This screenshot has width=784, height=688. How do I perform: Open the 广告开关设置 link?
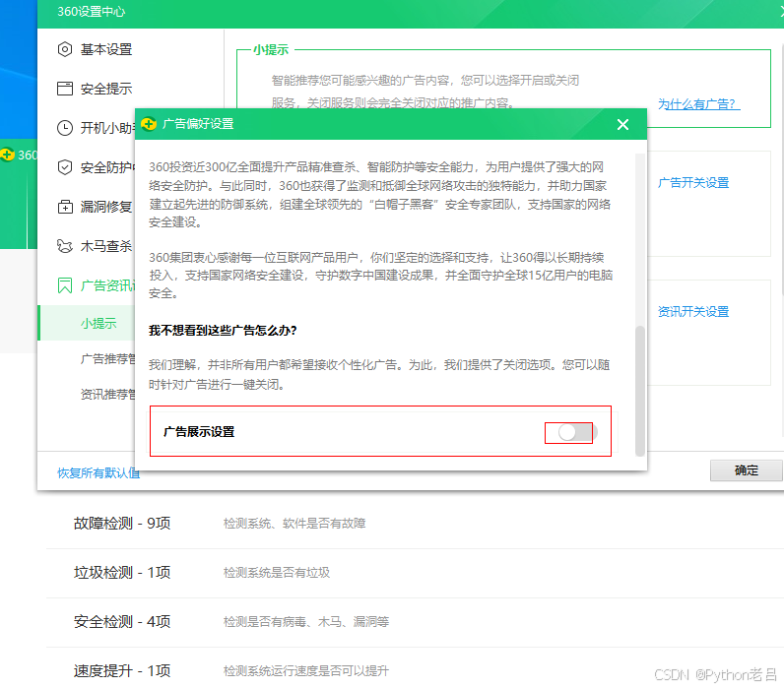pos(693,183)
